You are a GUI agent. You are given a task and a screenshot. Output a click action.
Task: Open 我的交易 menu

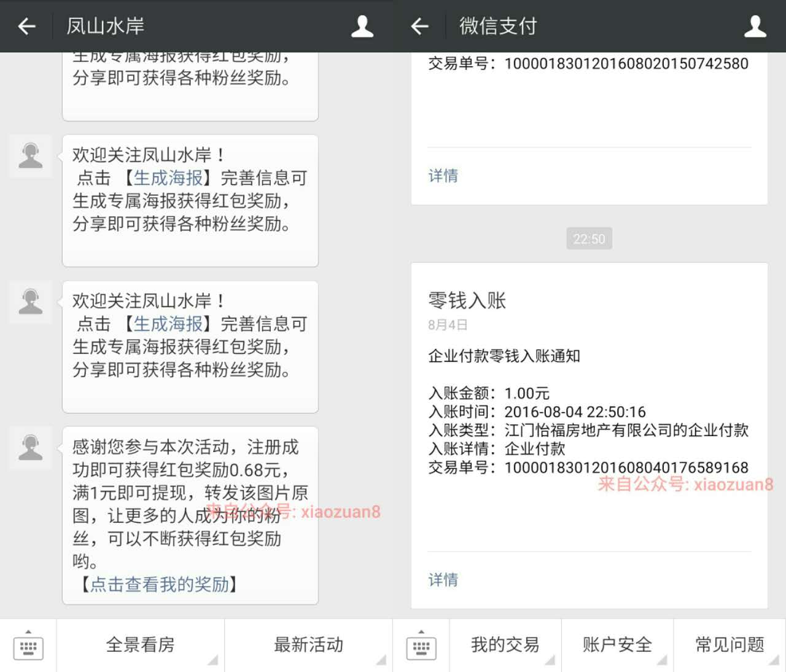(505, 645)
